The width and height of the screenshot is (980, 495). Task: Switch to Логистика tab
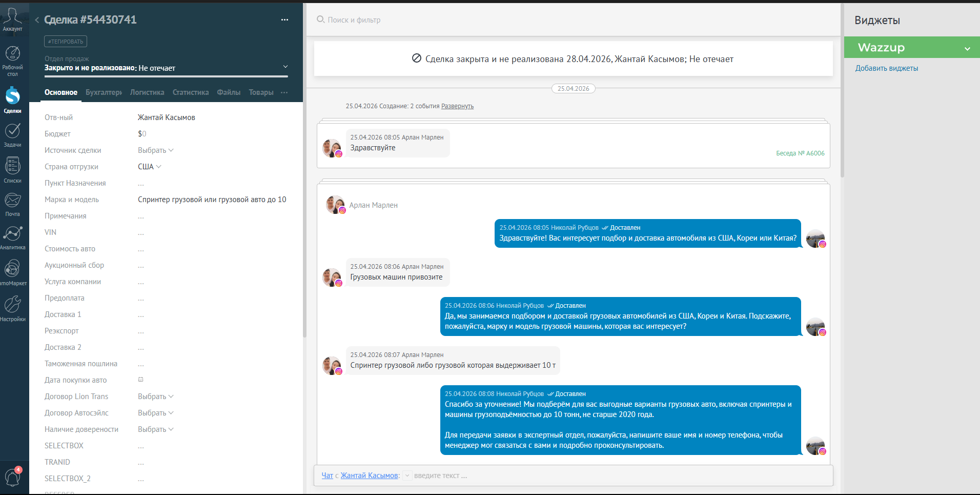pyautogui.click(x=147, y=92)
